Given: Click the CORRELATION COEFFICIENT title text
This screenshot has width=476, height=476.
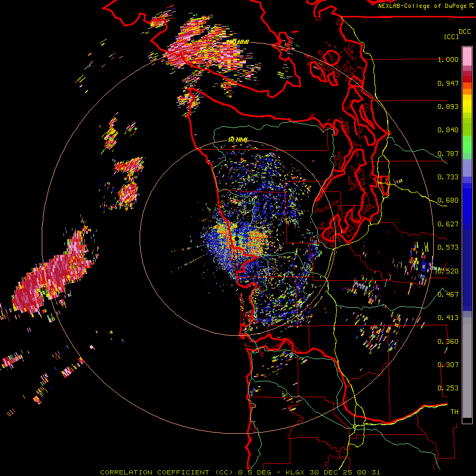Looking at the screenshot, I should pyautogui.click(x=154, y=472).
